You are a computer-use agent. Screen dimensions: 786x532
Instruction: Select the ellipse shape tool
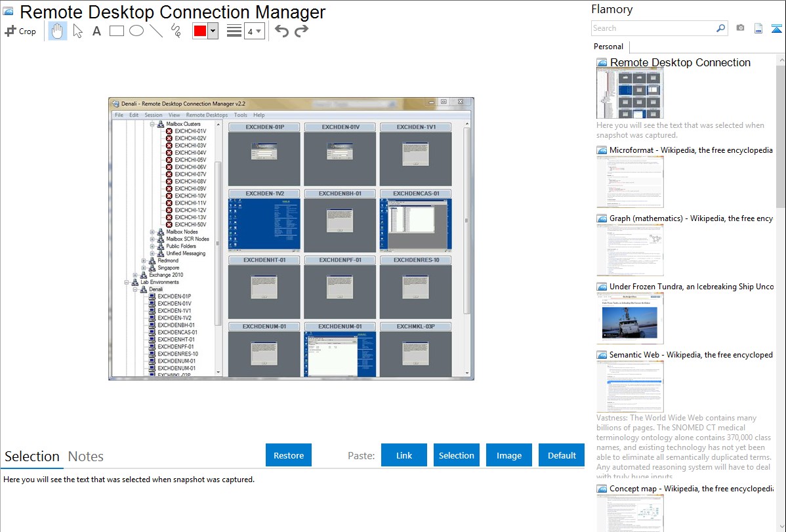coord(136,31)
